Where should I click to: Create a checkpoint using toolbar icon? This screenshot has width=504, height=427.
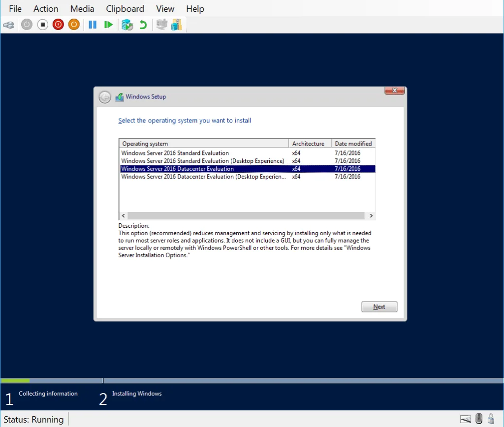127,25
